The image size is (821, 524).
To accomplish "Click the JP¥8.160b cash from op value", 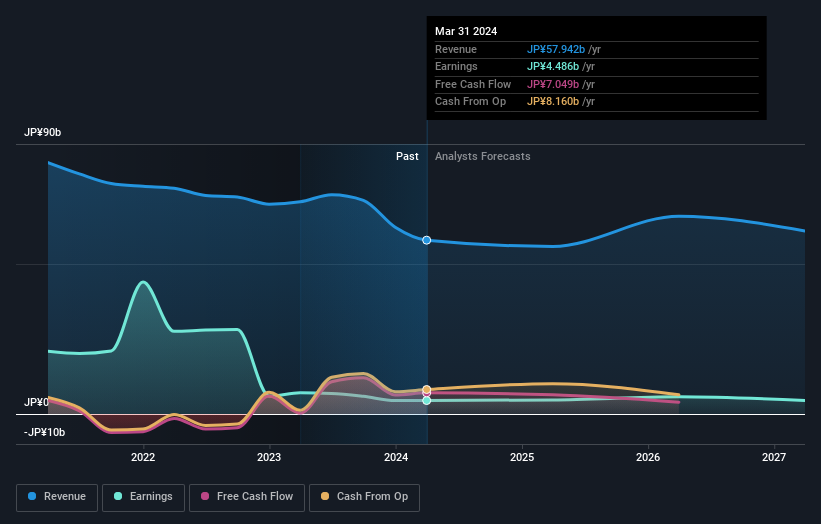I will 553,102.
